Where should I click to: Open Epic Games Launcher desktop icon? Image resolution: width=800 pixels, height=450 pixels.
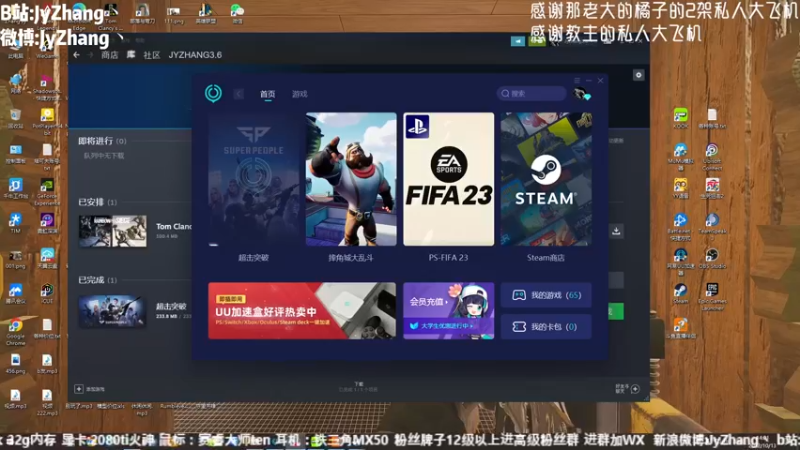click(712, 296)
